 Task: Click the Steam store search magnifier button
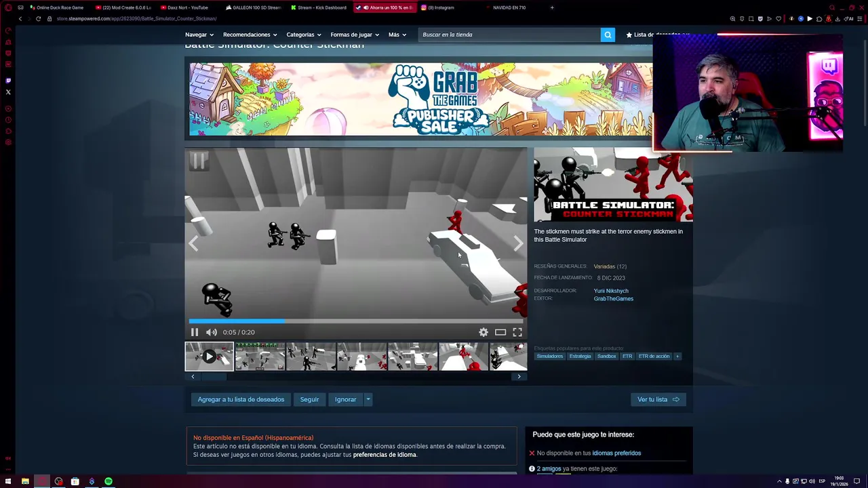coord(608,35)
